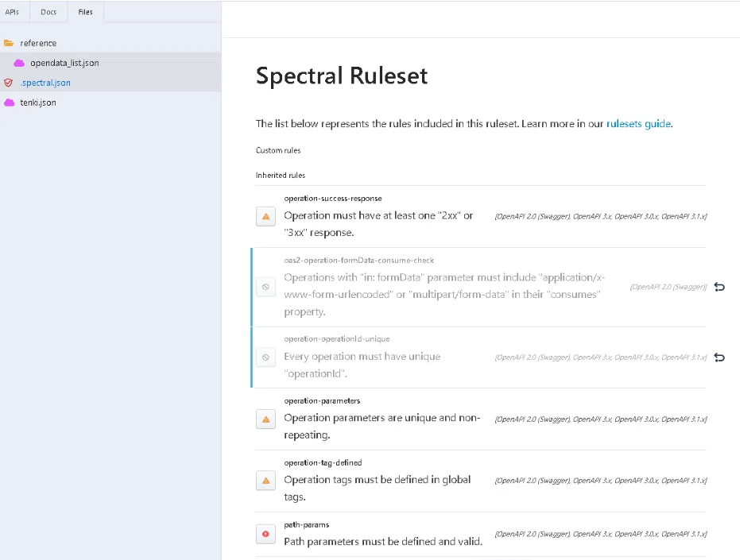The width and height of the screenshot is (740, 560).
Task: Click disabled icon for oas2-operation-formData-consume-check rule
Action: (265, 287)
